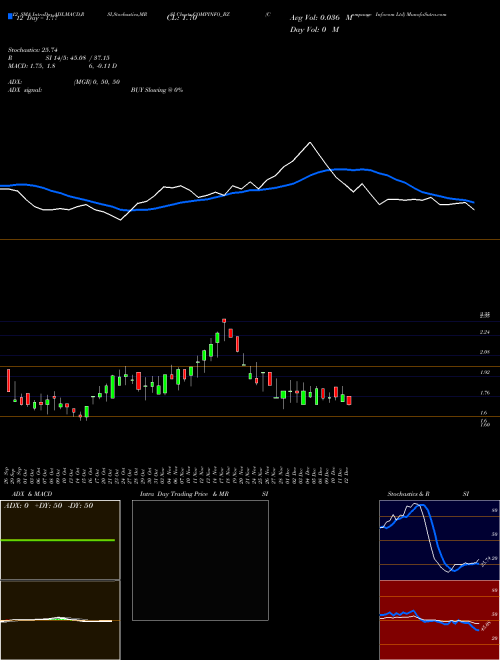Click the 'Avg Vol: 0.036 M' text
Image resolution: width=500 pixels, height=660 pixels.
click(x=321, y=18)
